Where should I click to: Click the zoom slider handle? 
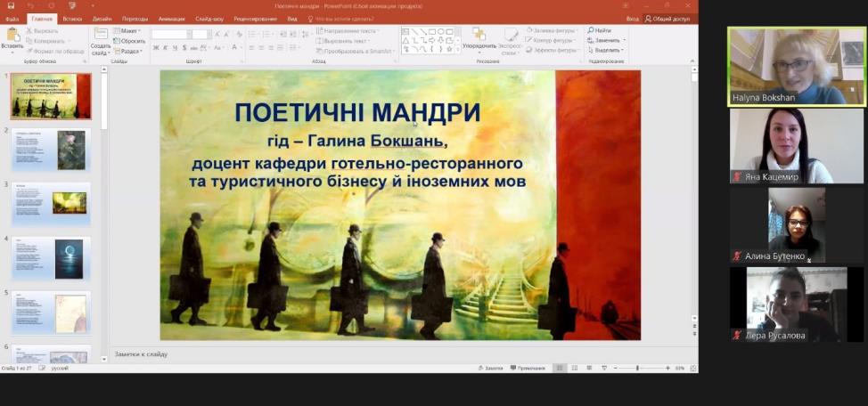637,368
